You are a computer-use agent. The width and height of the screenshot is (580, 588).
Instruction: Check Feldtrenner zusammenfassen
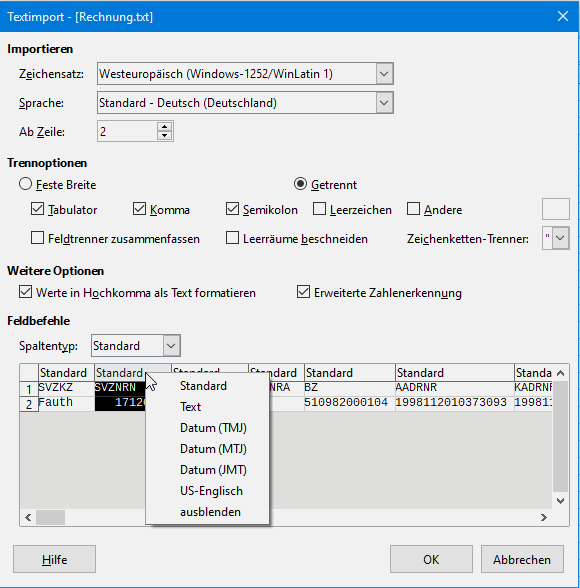pyautogui.click(x=37, y=238)
